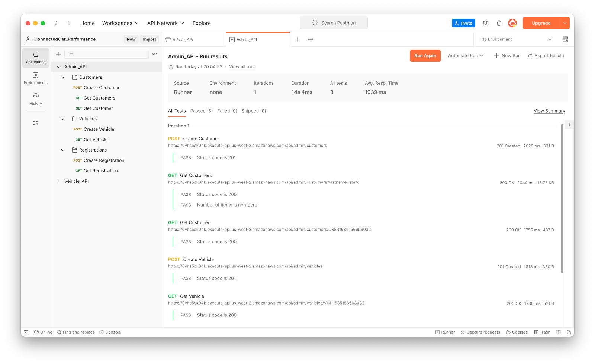
Task: Open the Upgrade dropdown arrow
Action: pos(565,23)
